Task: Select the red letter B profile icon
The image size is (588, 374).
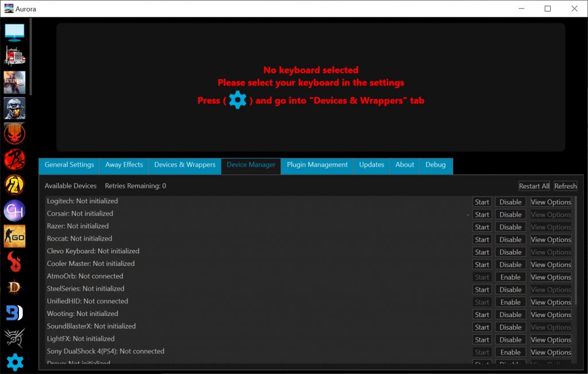Action: point(14,160)
